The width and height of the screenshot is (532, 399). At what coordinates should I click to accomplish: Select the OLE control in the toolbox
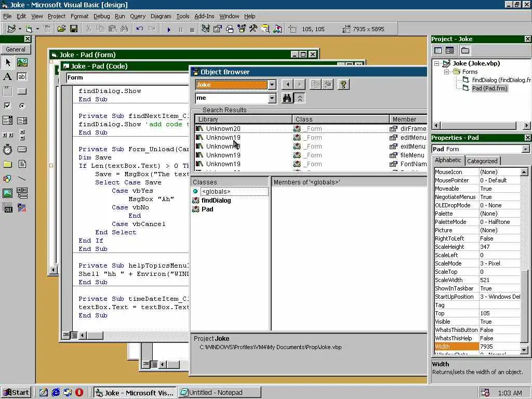7,208
